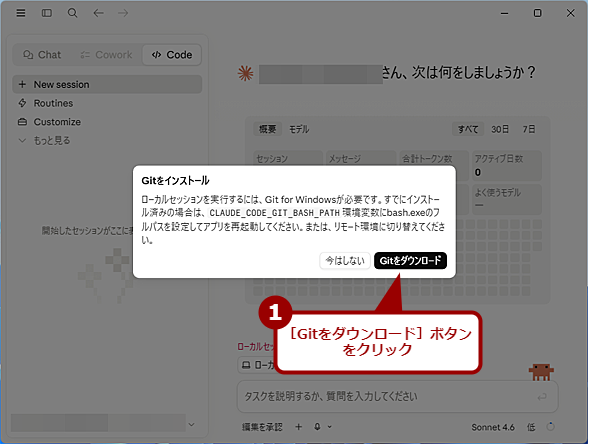Choose the すべて range filter
The image size is (589, 445).
click(x=468, y=130)
